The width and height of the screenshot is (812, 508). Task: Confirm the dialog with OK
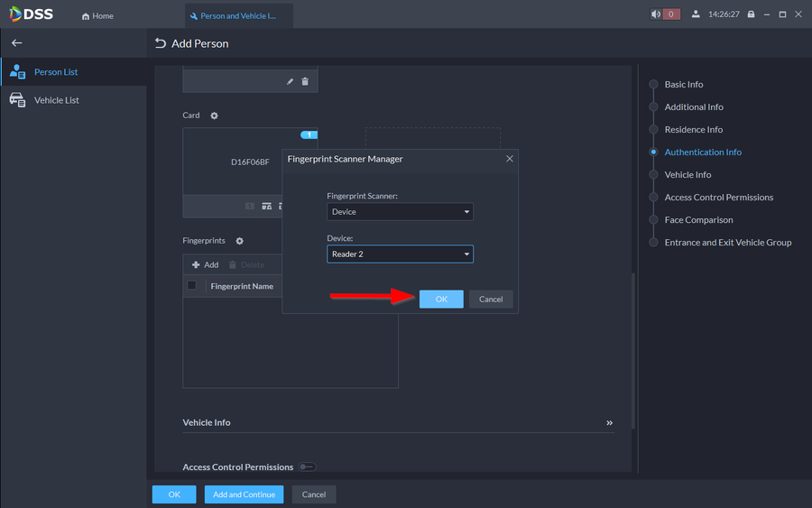click(x=441, y=300)
